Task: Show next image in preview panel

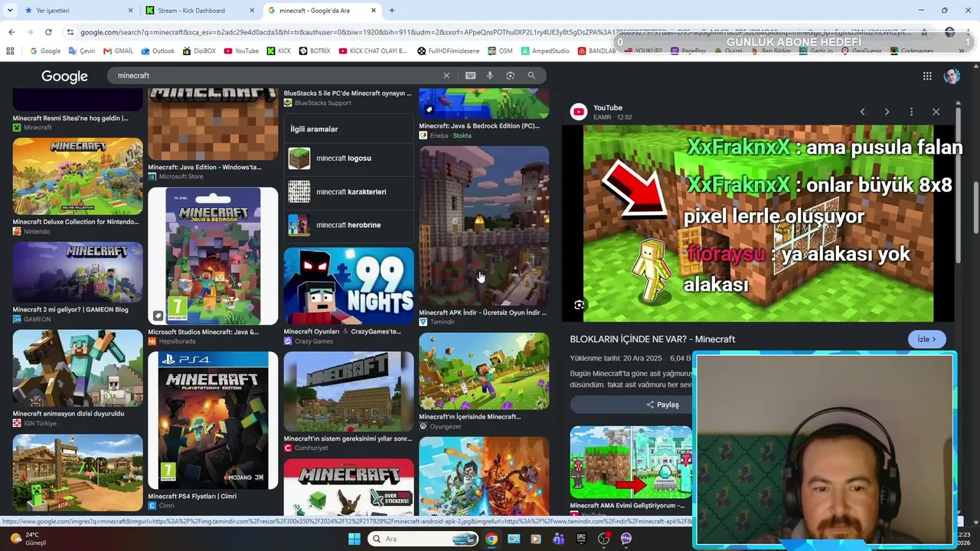Action: pos(887,112)
